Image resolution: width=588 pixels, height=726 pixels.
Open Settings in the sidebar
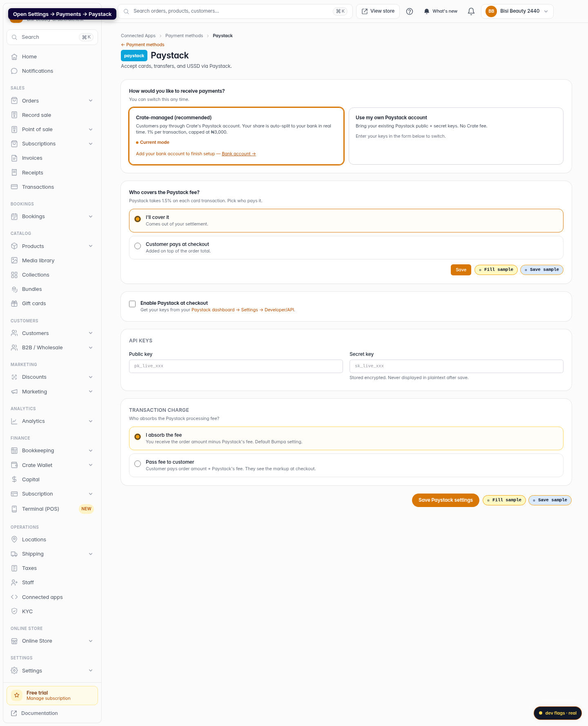coord(52,671)
